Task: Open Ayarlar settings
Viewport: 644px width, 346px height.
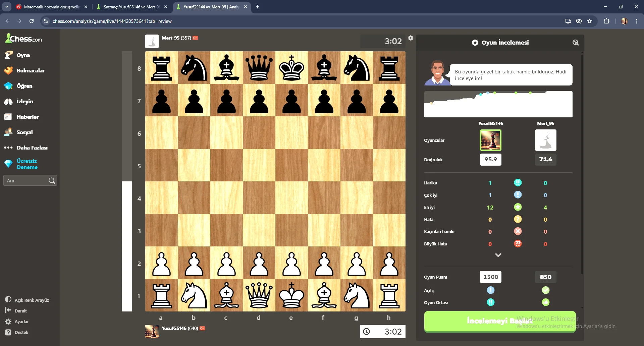Action: [17, 322]
